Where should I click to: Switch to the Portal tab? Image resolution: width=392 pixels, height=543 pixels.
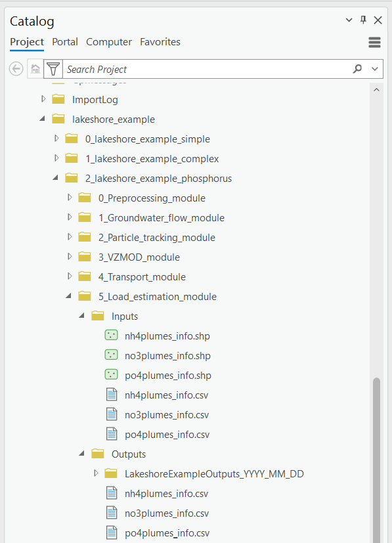pyautogui.click(x=65, y=42)
